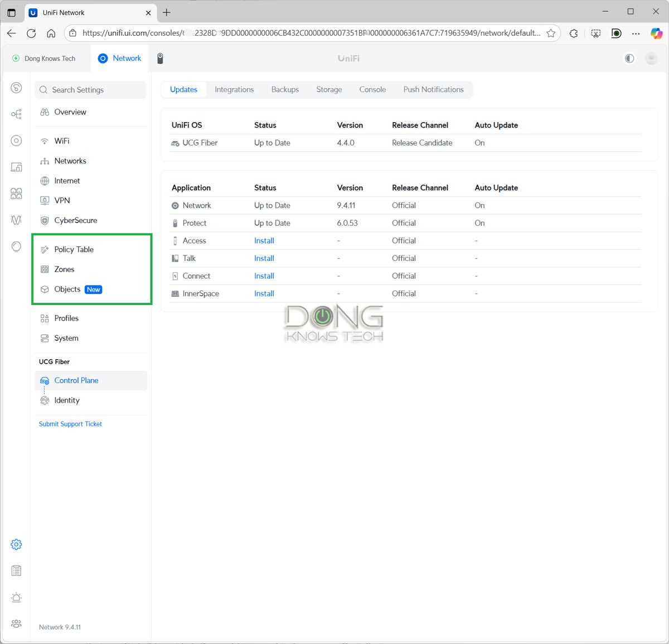Open Profiles settings
Image resolution: width=669 pixels, height=644 pixels.
click(x=91, y=318)
